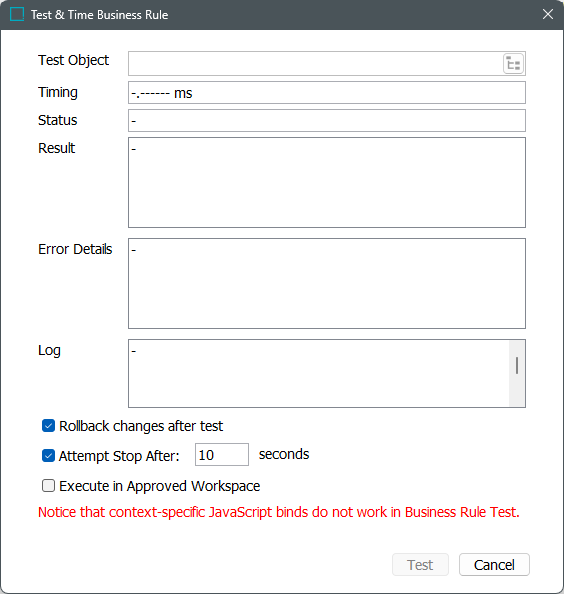The height and width of the screenshot is (594, 564).
Task: Click inside the Timing field
Action: tap(327, 92)
